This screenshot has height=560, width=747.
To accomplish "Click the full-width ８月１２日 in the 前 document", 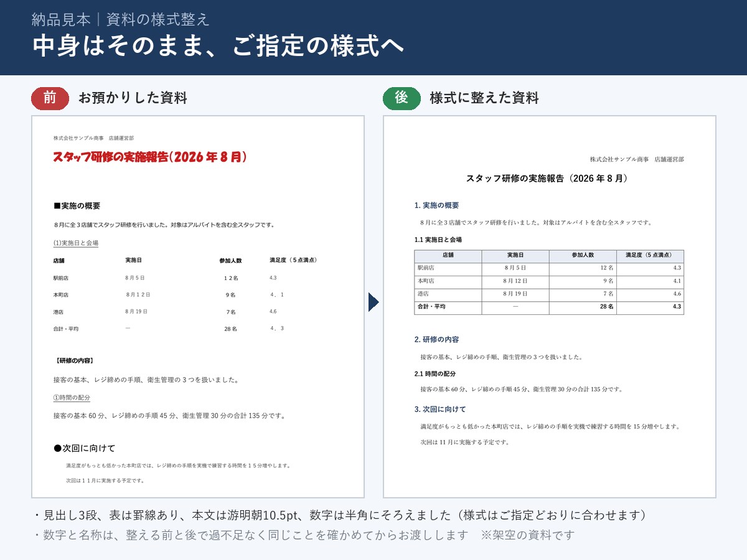I will click(138, 294).
